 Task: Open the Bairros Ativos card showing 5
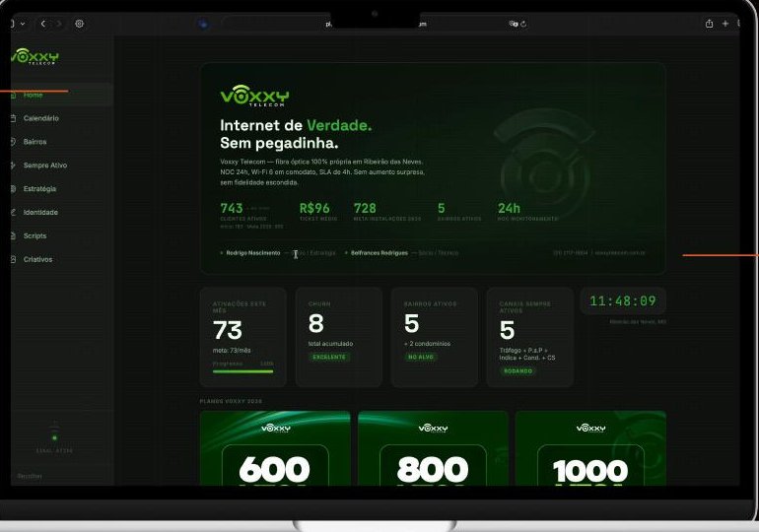click(434, 337)
